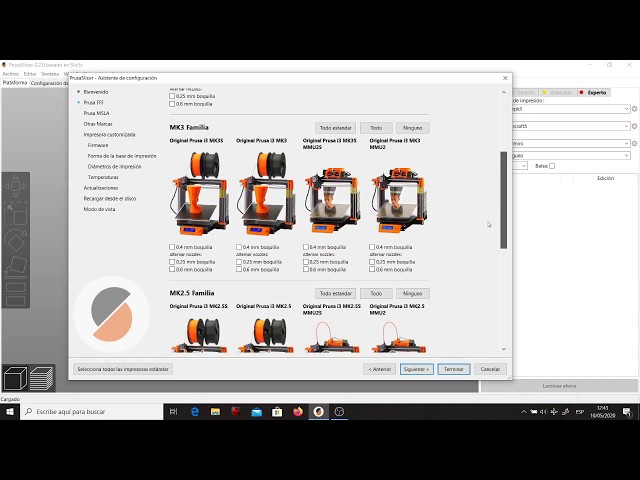This screenshot has height=480, width=640.
Task: Click the Windows Start button
Action: (10, 412)
